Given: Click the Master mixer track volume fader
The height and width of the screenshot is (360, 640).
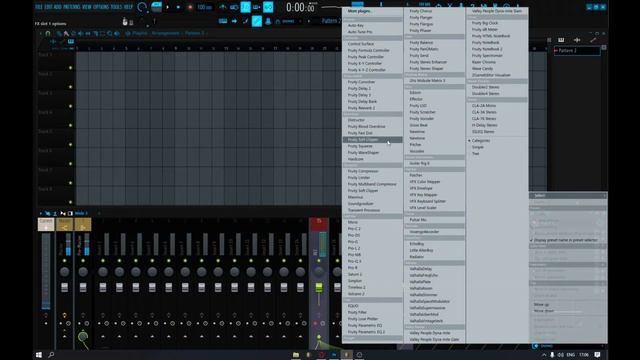Looking at the screenshot, I should click(64, 287).
